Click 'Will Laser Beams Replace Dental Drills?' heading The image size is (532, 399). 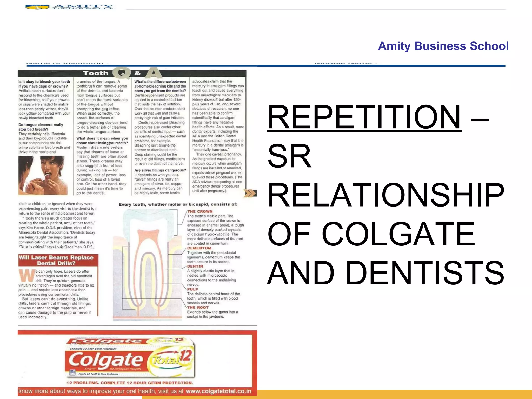click(x=58, y=260)
